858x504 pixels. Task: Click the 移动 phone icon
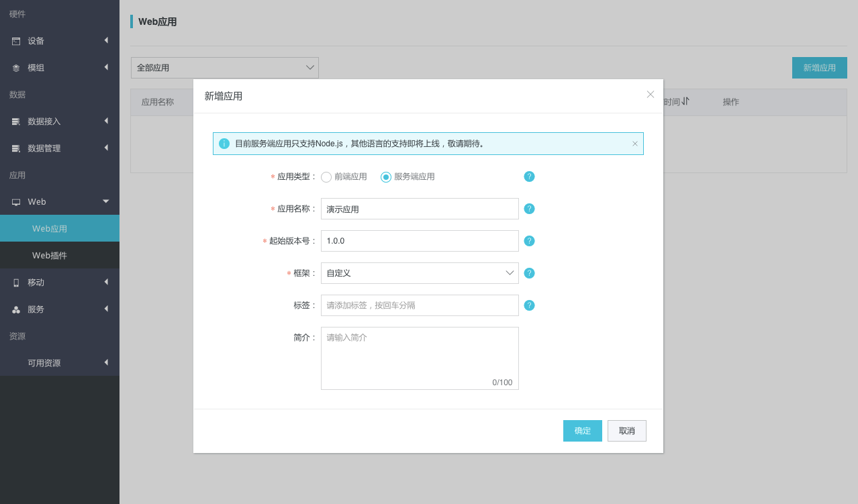tap(16, 283)
